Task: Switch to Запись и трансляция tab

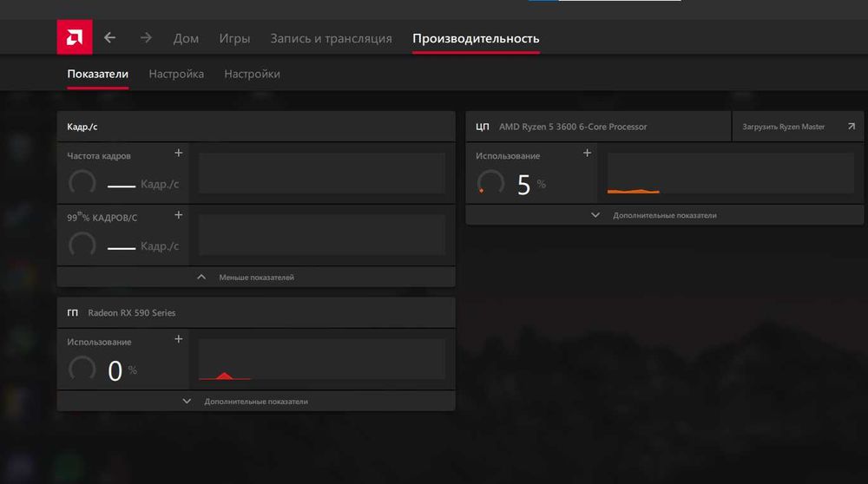Action: pos(331,38)
